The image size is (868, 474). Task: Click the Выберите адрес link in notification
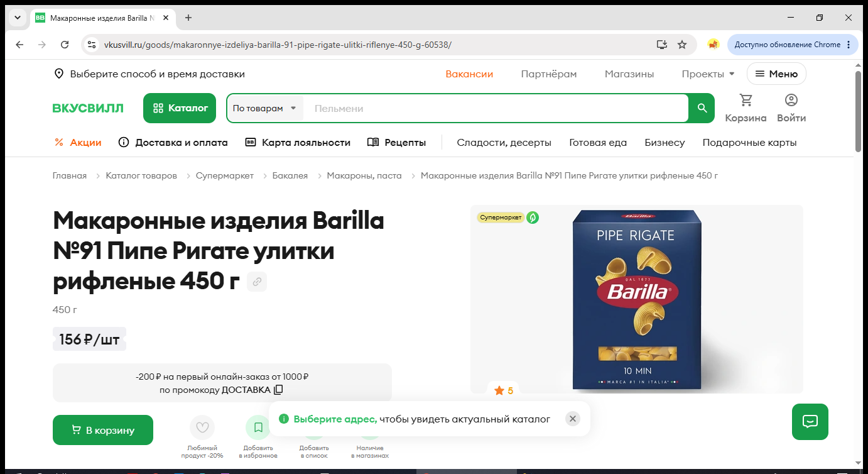[335, 419]
